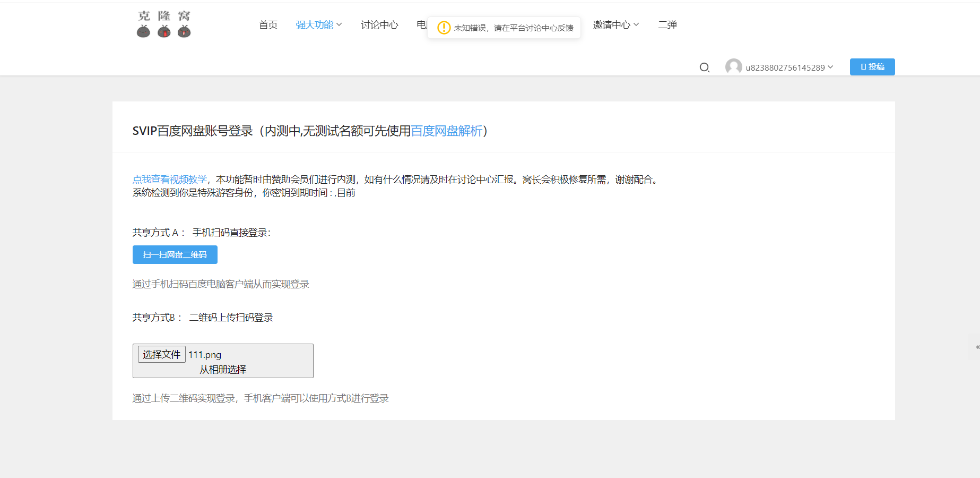Click the user avatar icon
Viewport: 980px width, 478px height.
(x=733, y=67)
